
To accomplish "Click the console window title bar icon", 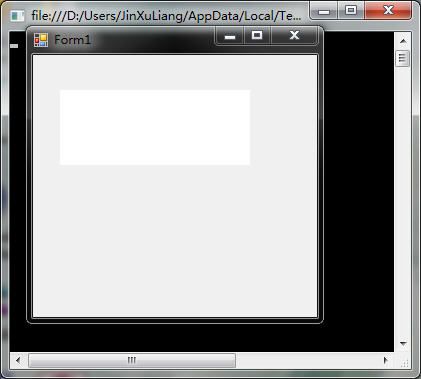I will 17,16.
